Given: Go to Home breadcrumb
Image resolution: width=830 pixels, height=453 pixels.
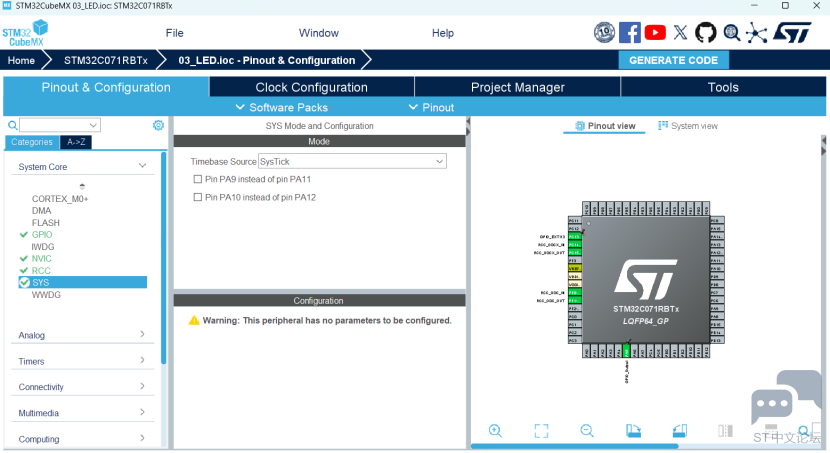Looking at the screenshot, I should click(21, 60).
